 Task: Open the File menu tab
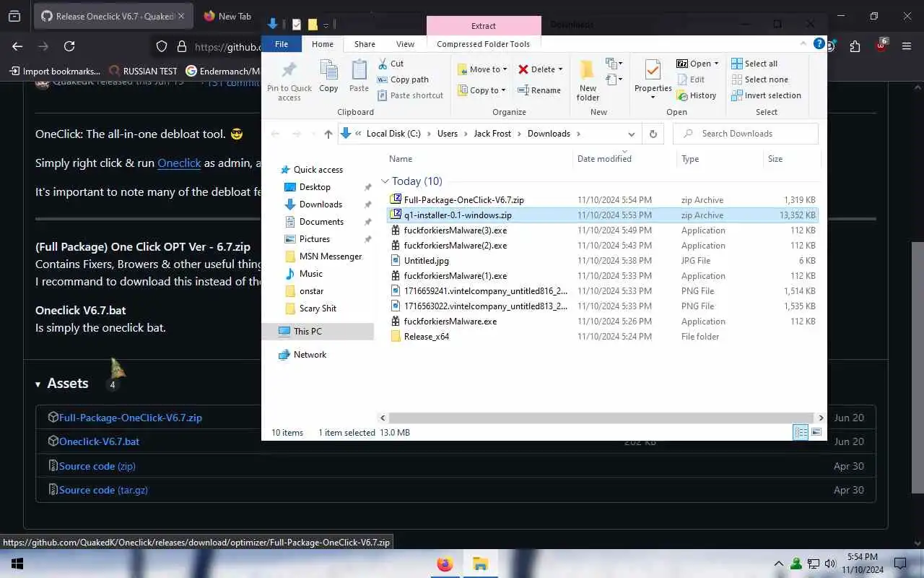[x=282, y=44]
